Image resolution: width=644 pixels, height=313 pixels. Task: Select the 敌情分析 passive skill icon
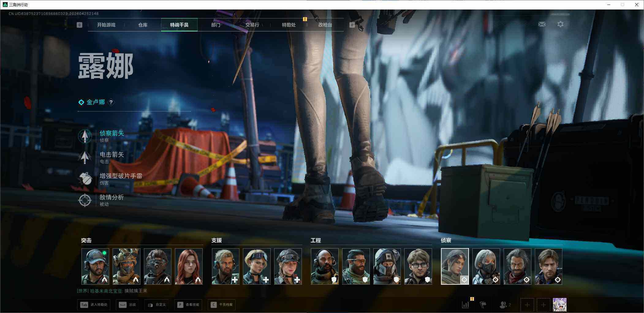point(85,200)
